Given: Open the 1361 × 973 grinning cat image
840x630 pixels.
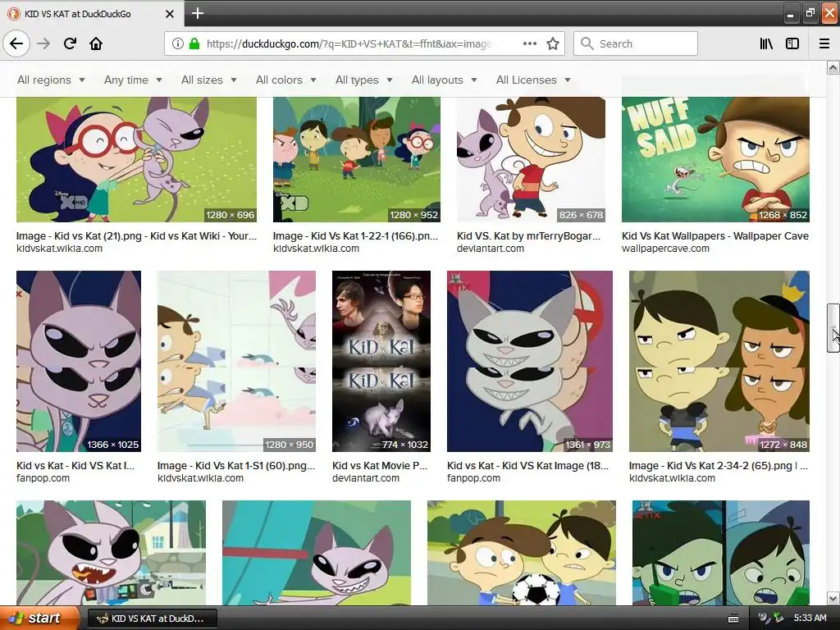Looking at the screenshot, I should (x=530, y=361).
